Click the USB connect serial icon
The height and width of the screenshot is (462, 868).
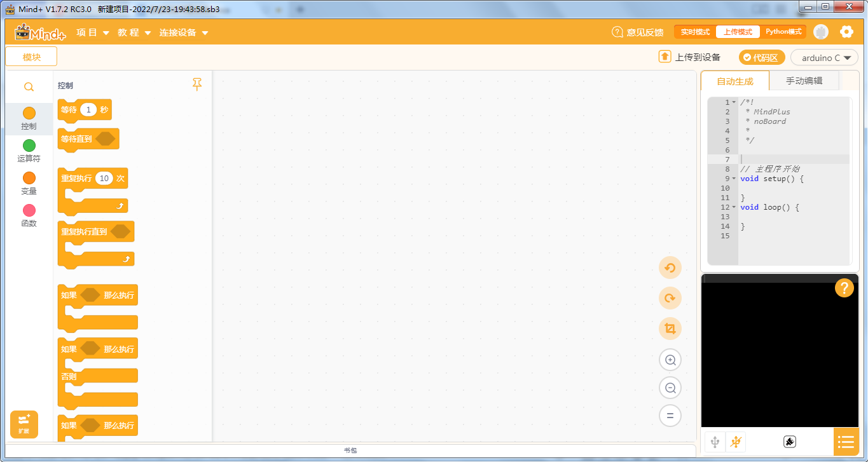pos(715,441)
